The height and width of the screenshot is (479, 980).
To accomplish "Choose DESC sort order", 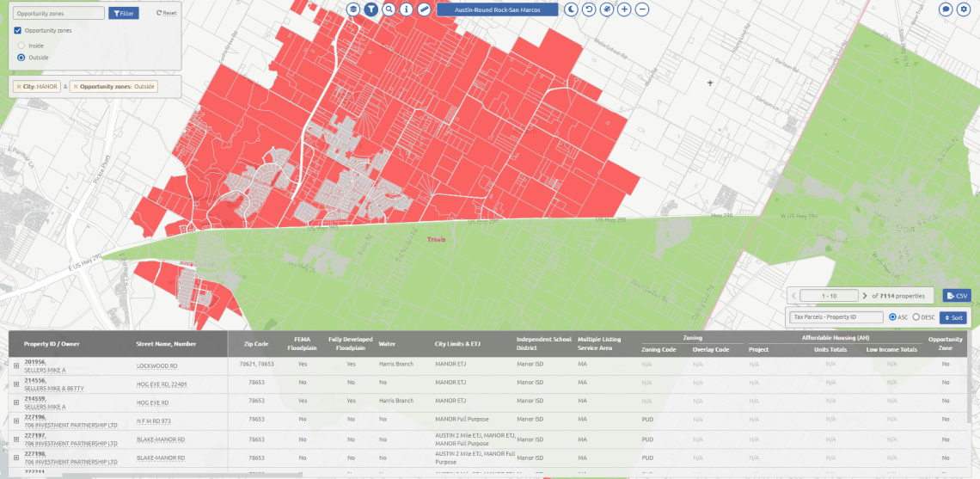I will (916, 317).
